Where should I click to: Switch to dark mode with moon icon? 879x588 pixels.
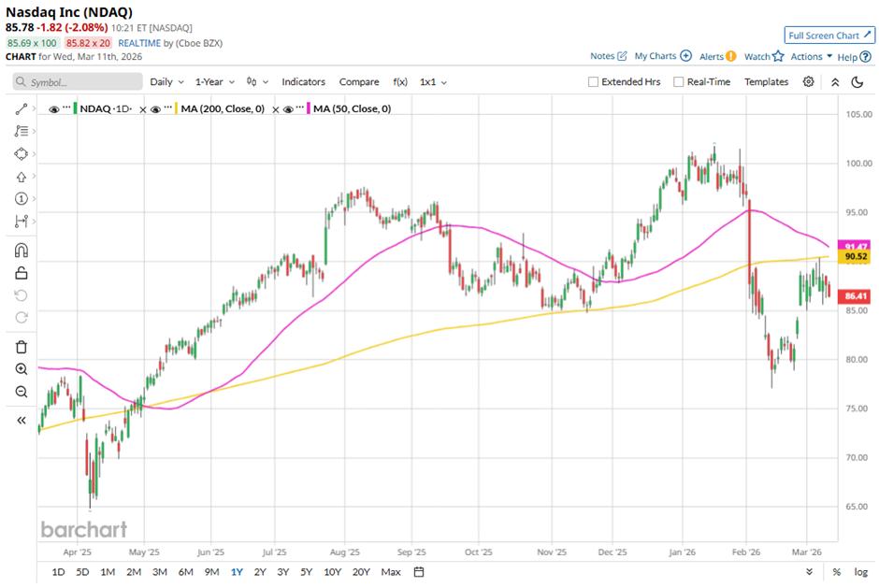857,82
